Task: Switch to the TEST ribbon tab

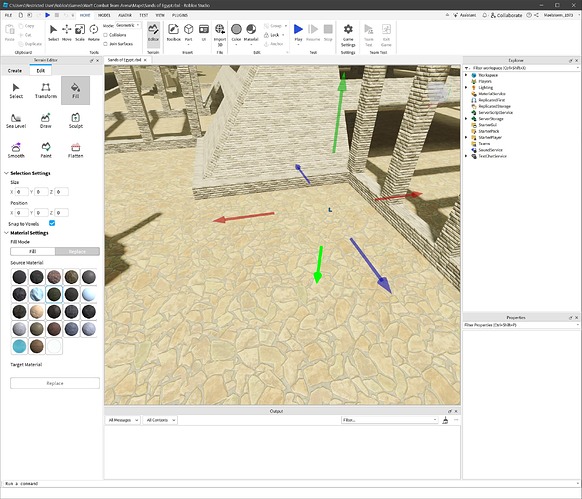Action: click(x=144, y=15)
